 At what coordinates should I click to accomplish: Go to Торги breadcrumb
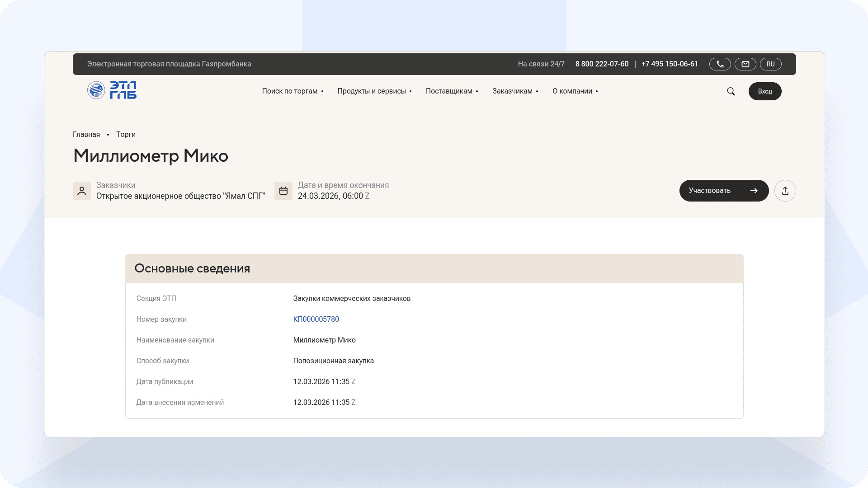126,135
